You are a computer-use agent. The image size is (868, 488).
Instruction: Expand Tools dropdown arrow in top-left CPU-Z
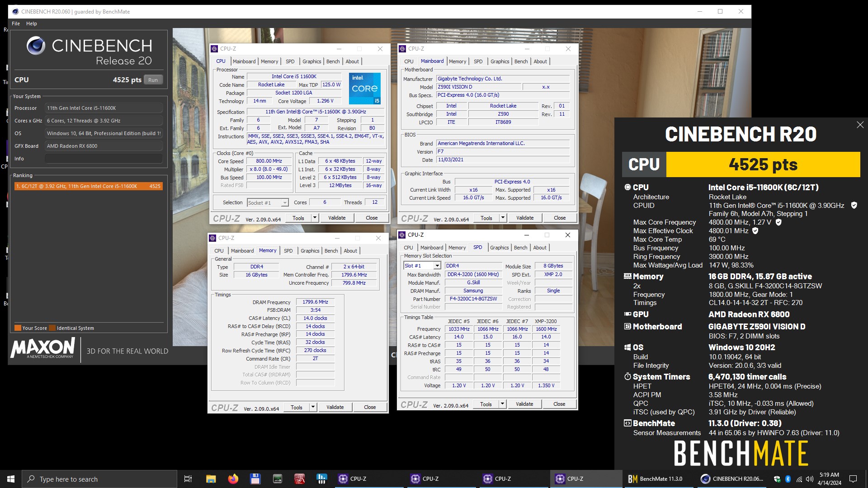(315, 218)
